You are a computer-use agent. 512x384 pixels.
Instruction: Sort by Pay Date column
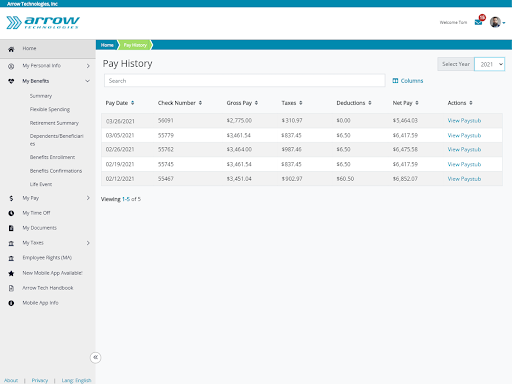coord(120,103)
